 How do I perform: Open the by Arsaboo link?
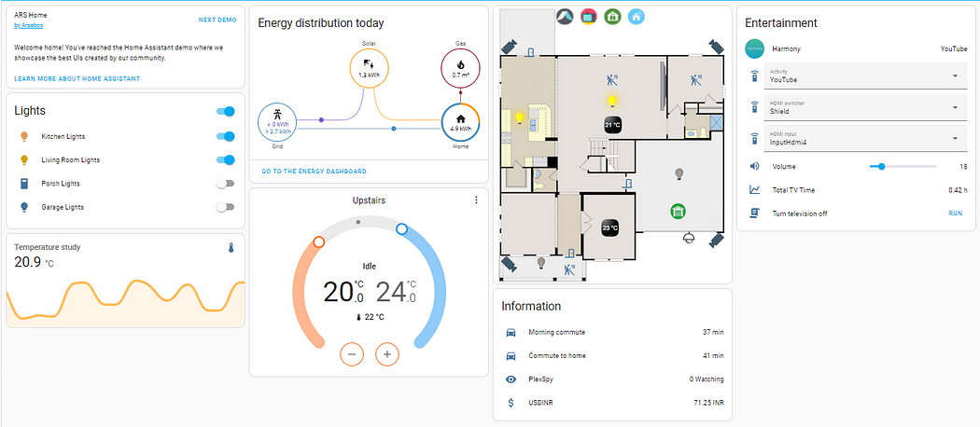pos(28,25)
